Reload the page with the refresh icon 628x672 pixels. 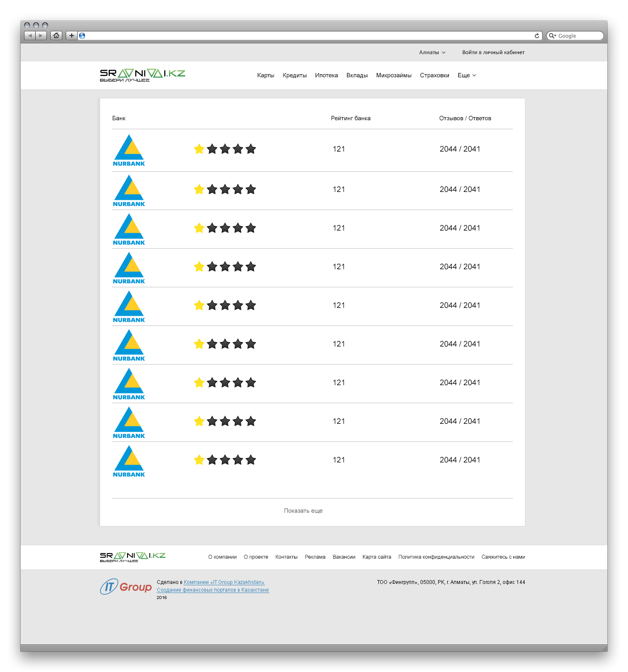[537, 36]
